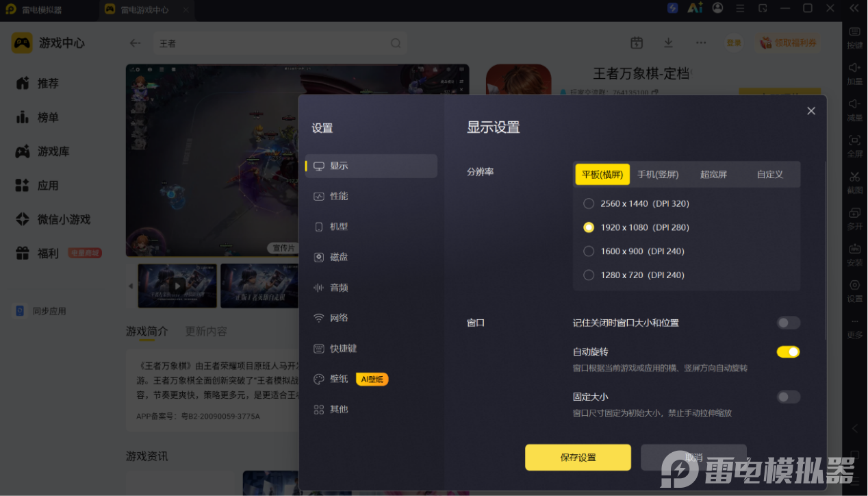Open the AI assistant icon in titlebar

(695, 8)
